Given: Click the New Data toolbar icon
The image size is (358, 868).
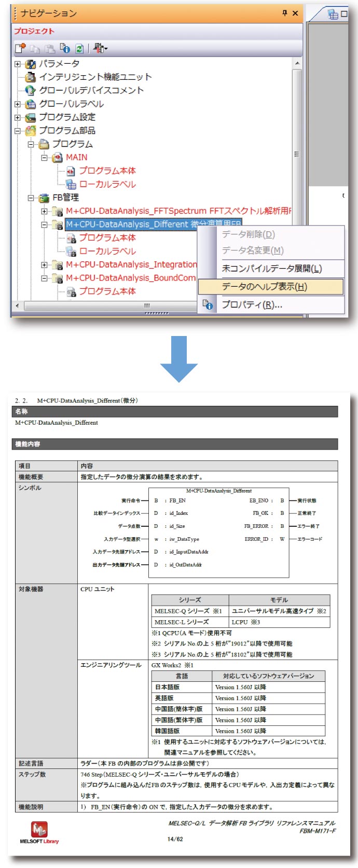Looking at the screenshot, I should [x=20, y=49].
